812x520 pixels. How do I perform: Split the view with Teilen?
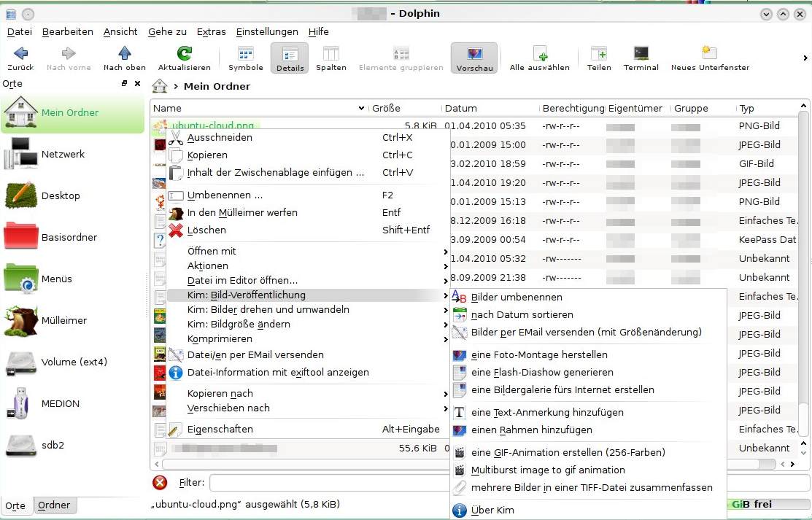point(599,58)
